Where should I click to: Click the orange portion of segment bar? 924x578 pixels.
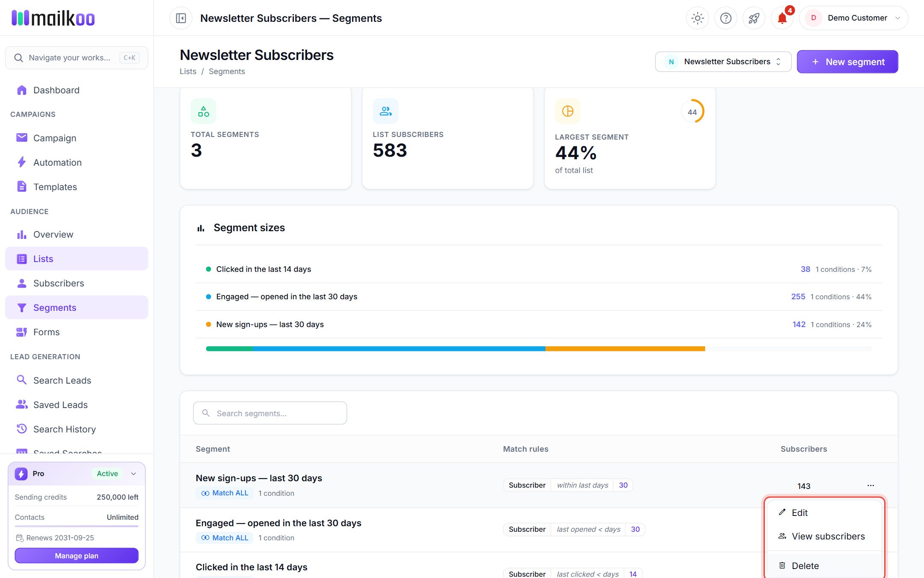click(625, 349)
